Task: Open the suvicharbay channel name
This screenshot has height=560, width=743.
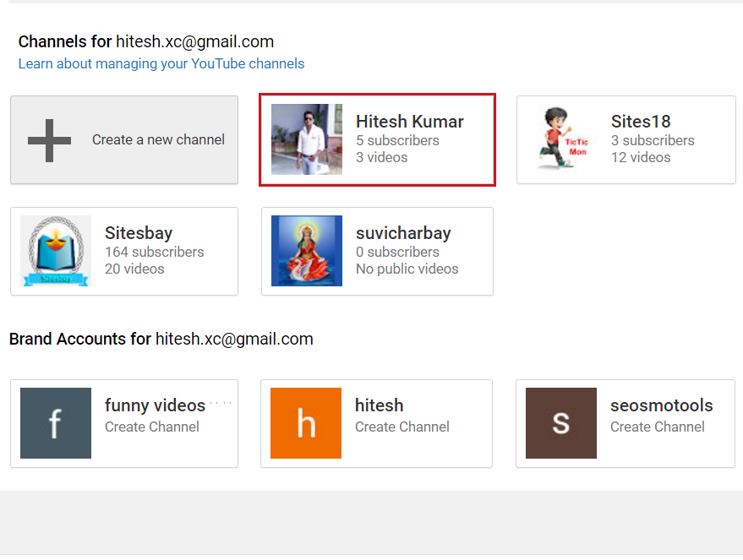Action: point(403,233)
